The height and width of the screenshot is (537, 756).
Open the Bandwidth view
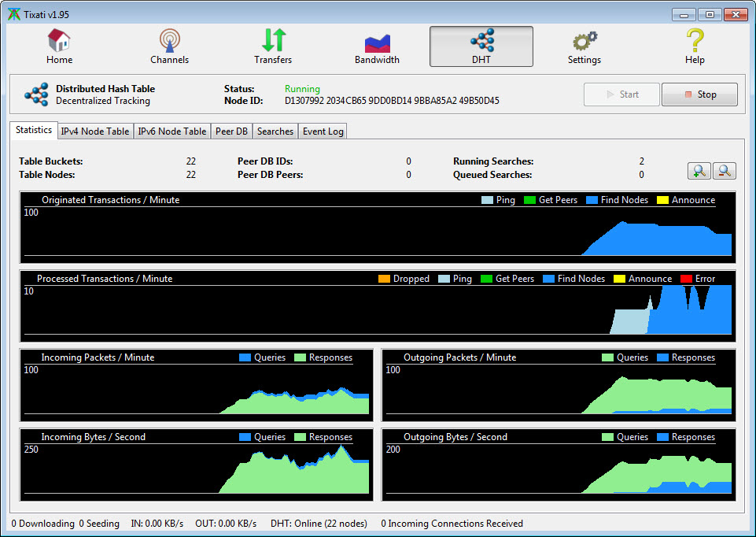coord(377,46)
